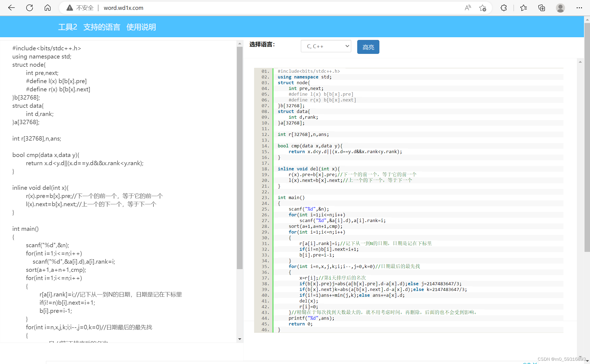Click the not secure warning icon
Screen dimensions: 590x364
(70, 8)
